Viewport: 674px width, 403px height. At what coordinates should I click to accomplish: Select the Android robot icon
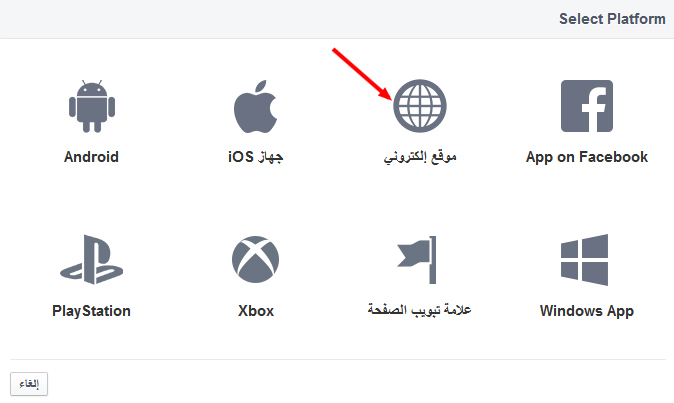pos(92,106)
